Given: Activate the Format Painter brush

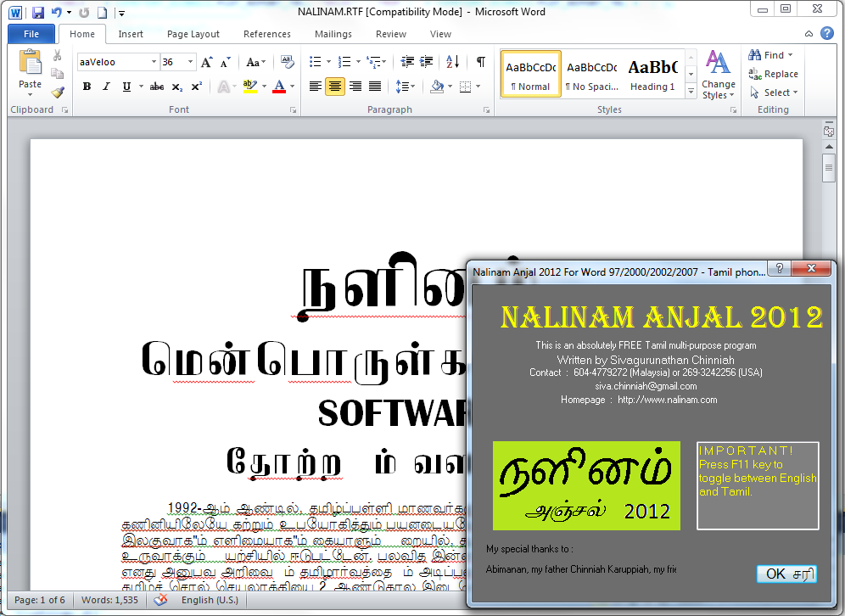Looking at the screenshot, I should 57,92.
